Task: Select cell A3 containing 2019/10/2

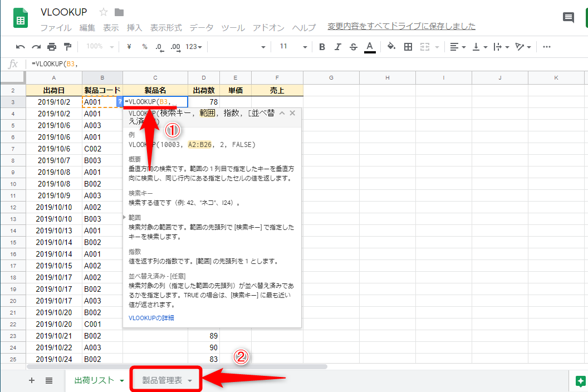Action: [x=53, y=101]
